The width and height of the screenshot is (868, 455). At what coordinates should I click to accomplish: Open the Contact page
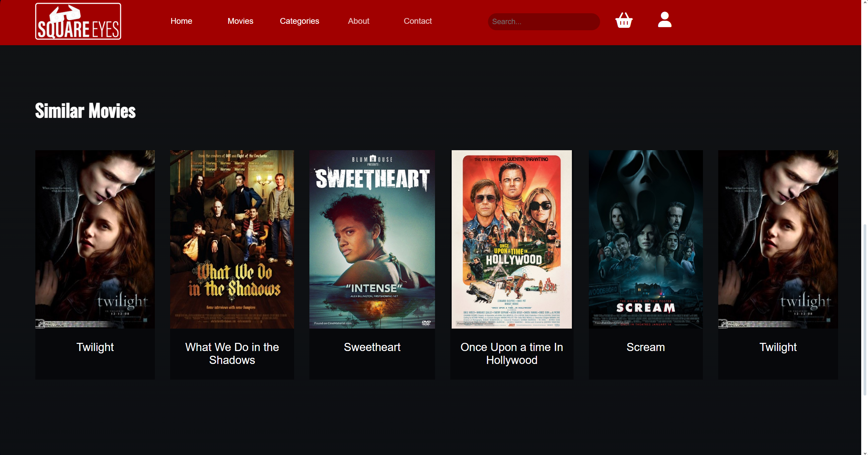[x=417, y=21]
